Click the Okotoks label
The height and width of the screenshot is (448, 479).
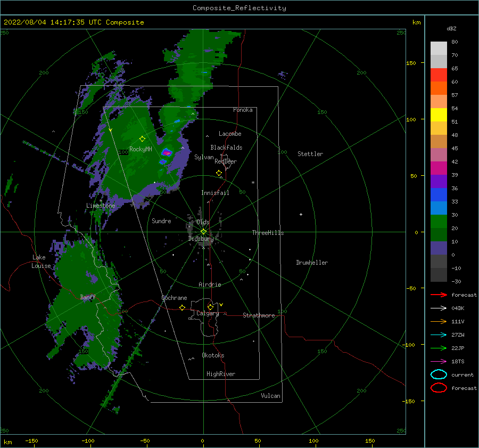[x=213, y=355]
